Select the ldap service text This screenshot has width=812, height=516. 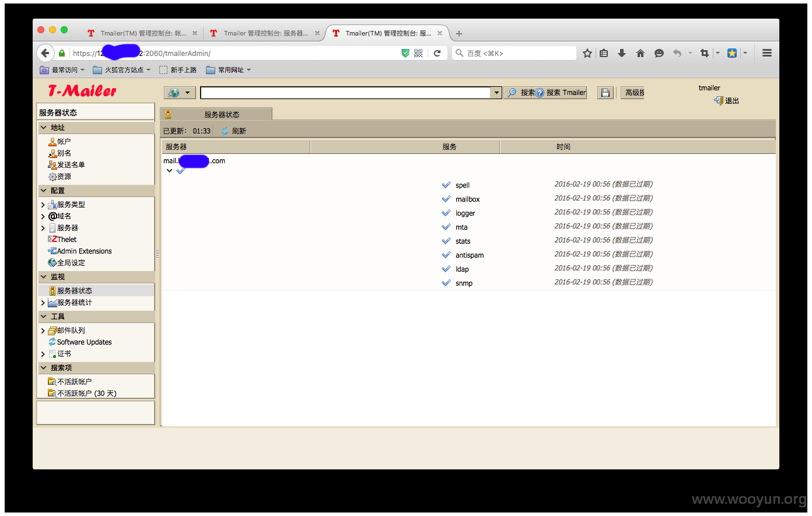tap(462, 269)
